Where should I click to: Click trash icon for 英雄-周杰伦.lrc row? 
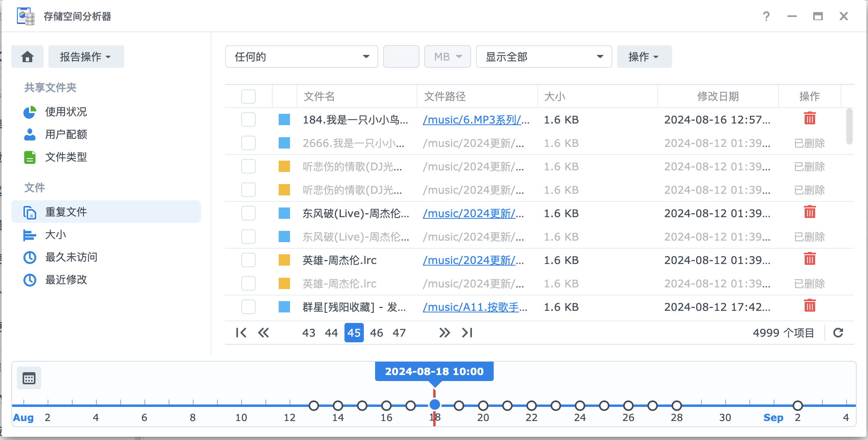coord(810,259)
